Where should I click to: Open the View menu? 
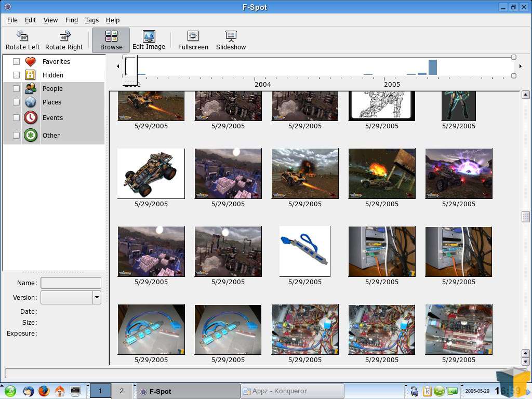pos(50,20)
